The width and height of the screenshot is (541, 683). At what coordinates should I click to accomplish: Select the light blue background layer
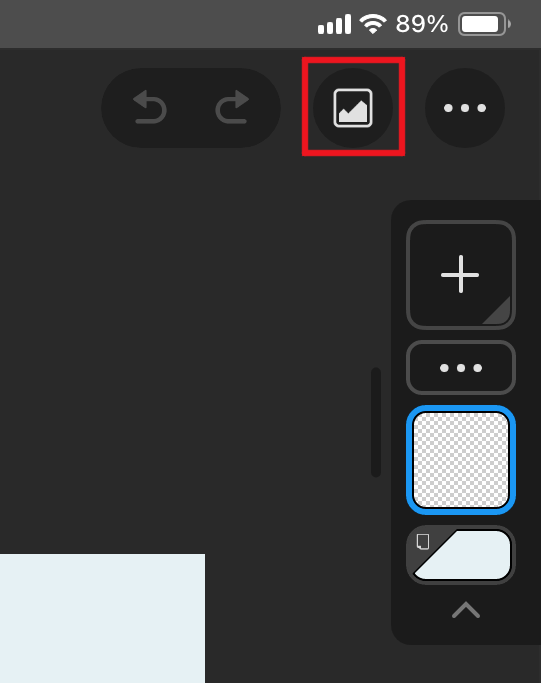click(461, 555)
